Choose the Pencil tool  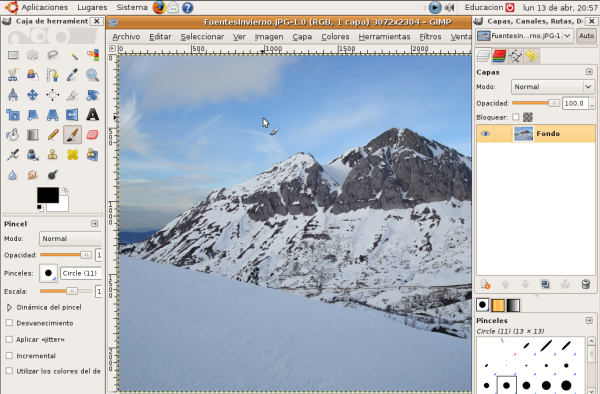pos(52,135)
